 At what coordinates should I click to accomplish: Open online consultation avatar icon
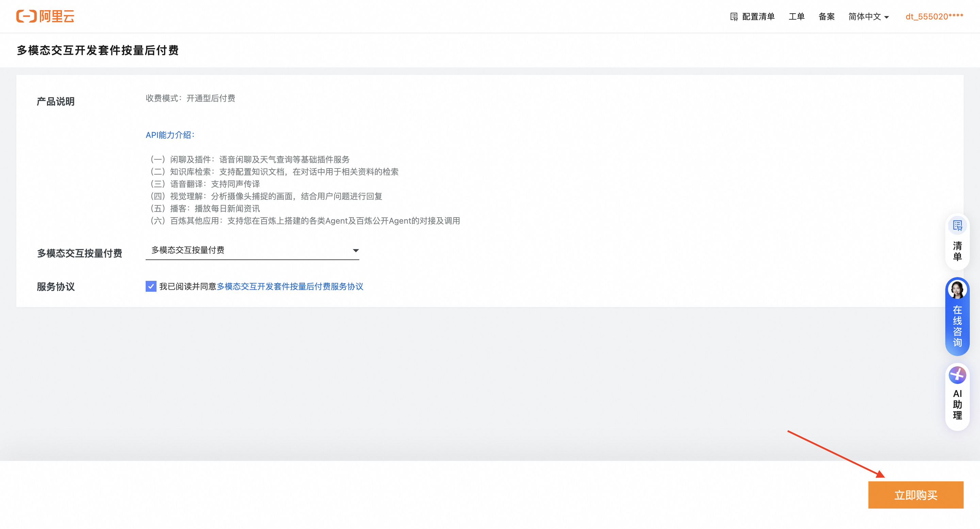click(x=957, y=290)
